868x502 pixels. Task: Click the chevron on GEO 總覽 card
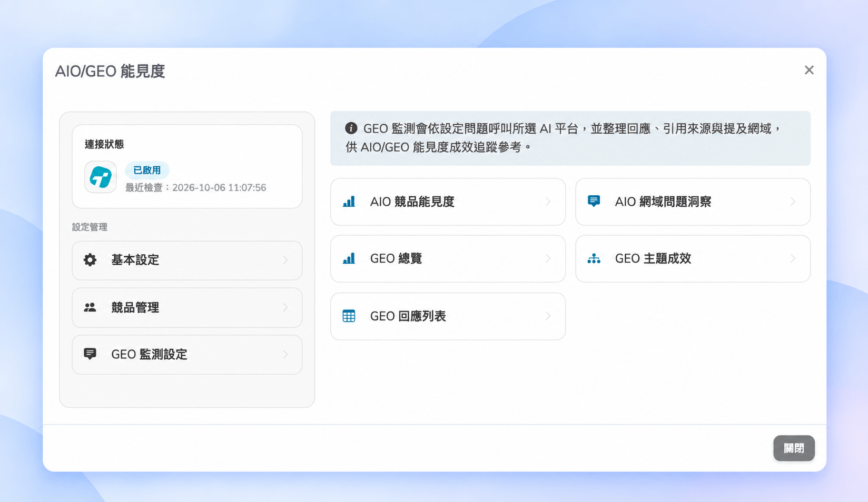pyautogui.click(x=548, y=258)
